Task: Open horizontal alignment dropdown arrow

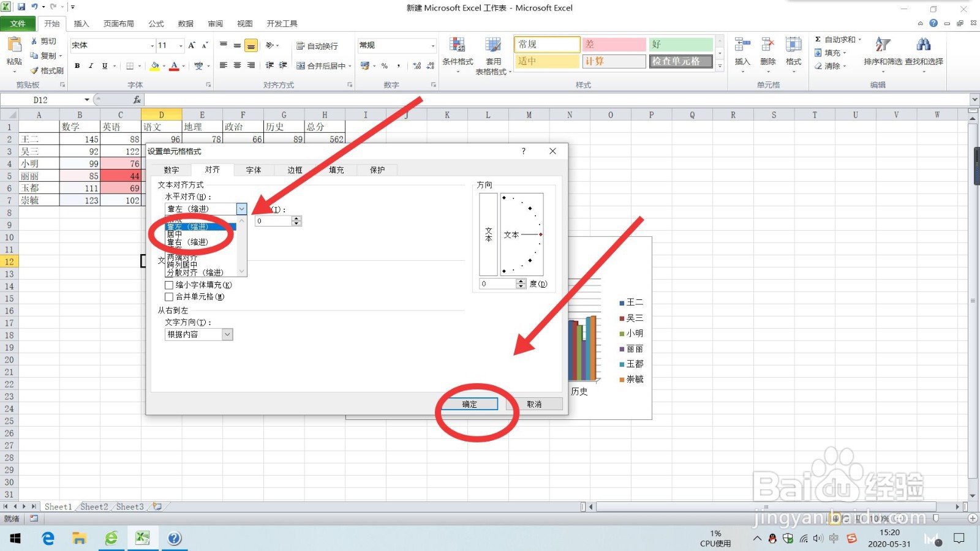Action: click(241, 209)
